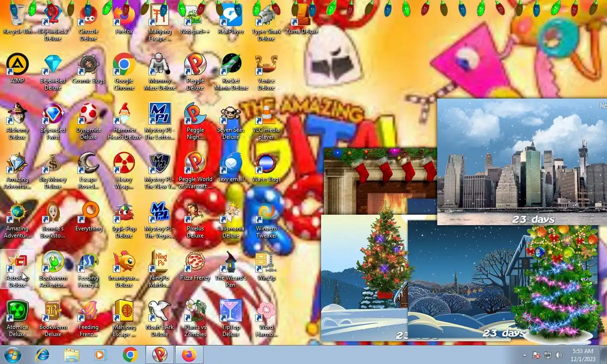The image size is (607, 364).
Task: Open the Recycle Bin
Action: (x=18, y=19)
